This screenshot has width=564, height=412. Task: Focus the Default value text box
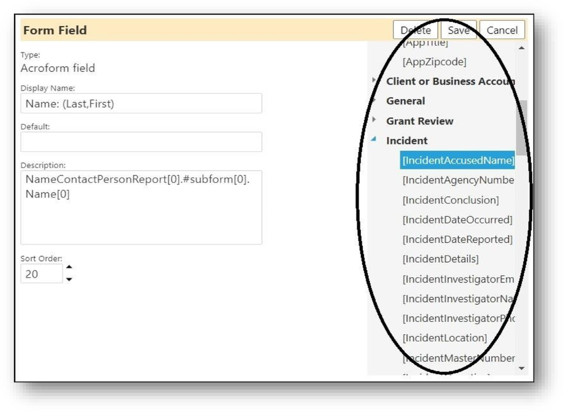(141, 142)
